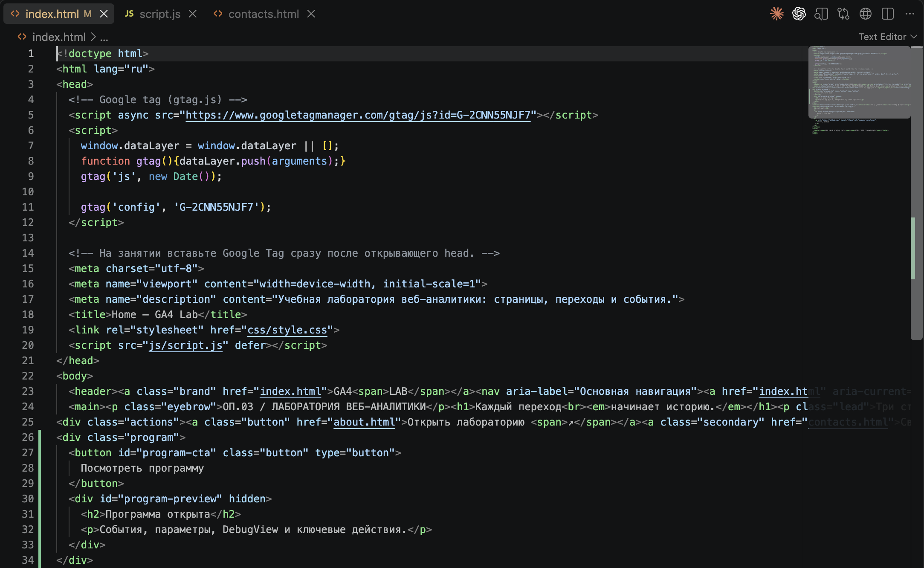Switch to the script.js tab
The image size is (924, 568).
(160, 14)
